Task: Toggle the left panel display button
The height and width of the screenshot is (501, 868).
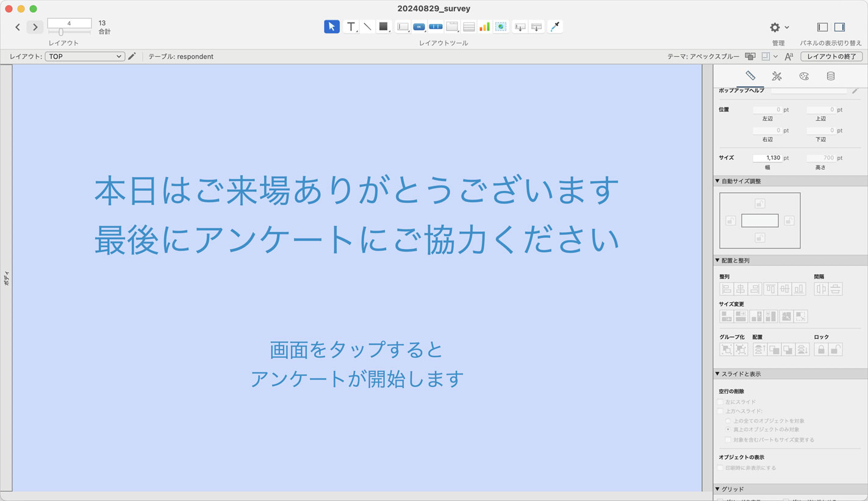Action: point(822,27)
